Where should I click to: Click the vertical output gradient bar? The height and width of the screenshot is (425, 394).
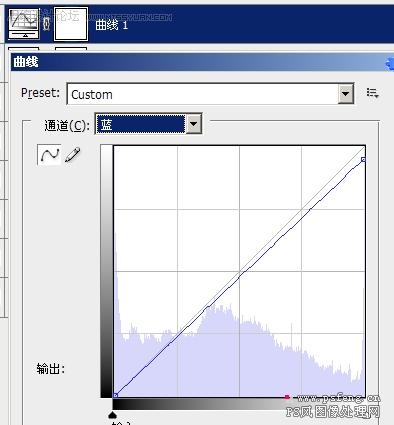click(x=106, y=271)
